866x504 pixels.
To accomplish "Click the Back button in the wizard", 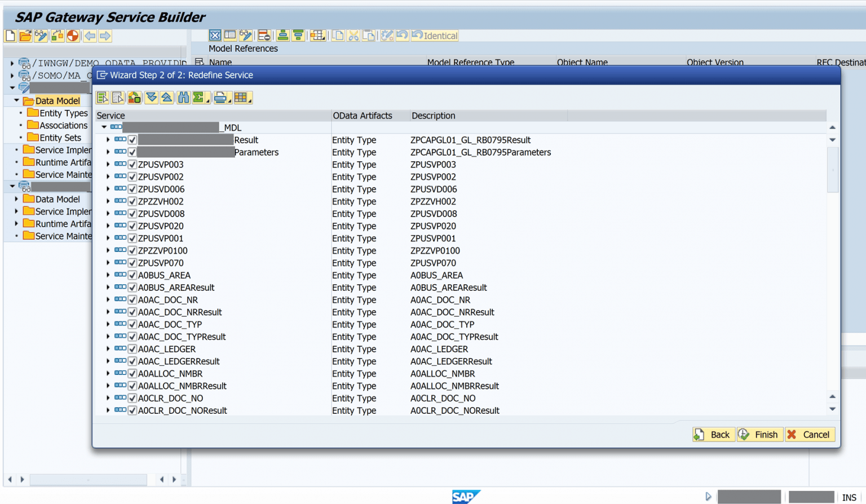I will (x=713, y=434).
